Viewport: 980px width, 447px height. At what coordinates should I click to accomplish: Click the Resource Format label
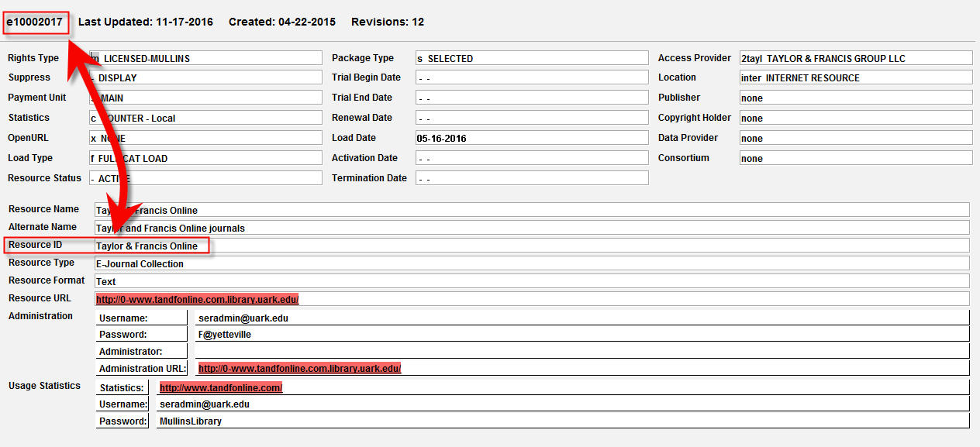[x=47, y=280]
